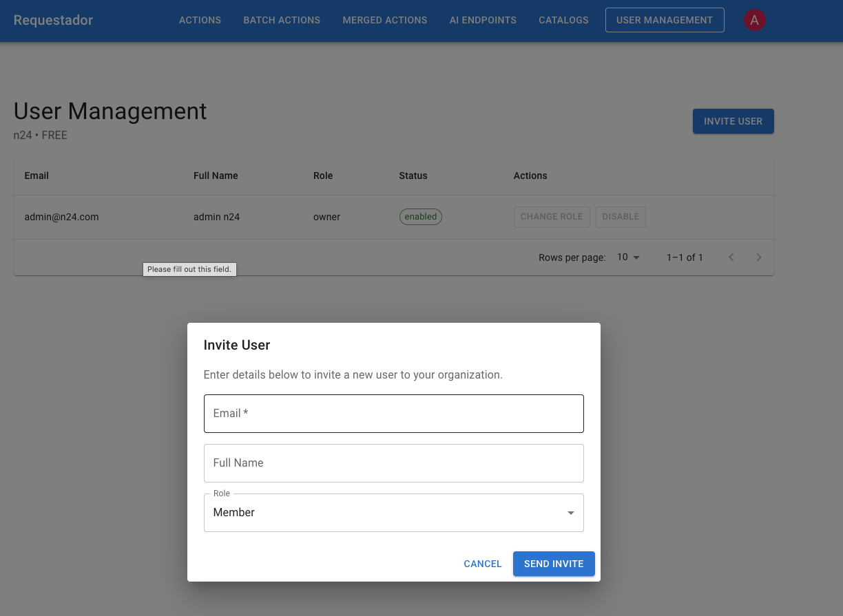Click Change Role for admin@n24.com
The image size is (843, 616).
point(551,217)
